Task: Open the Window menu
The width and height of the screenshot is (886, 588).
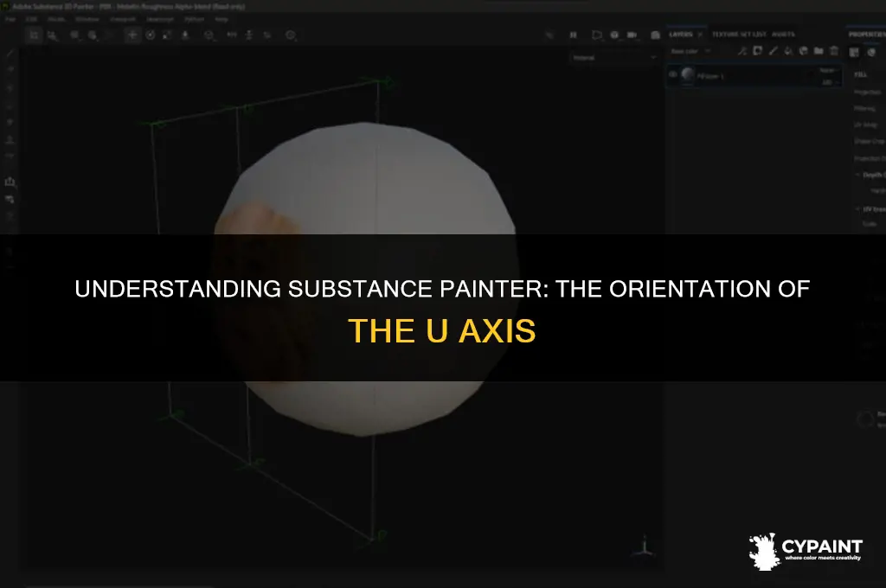Action: click(87, 19)
